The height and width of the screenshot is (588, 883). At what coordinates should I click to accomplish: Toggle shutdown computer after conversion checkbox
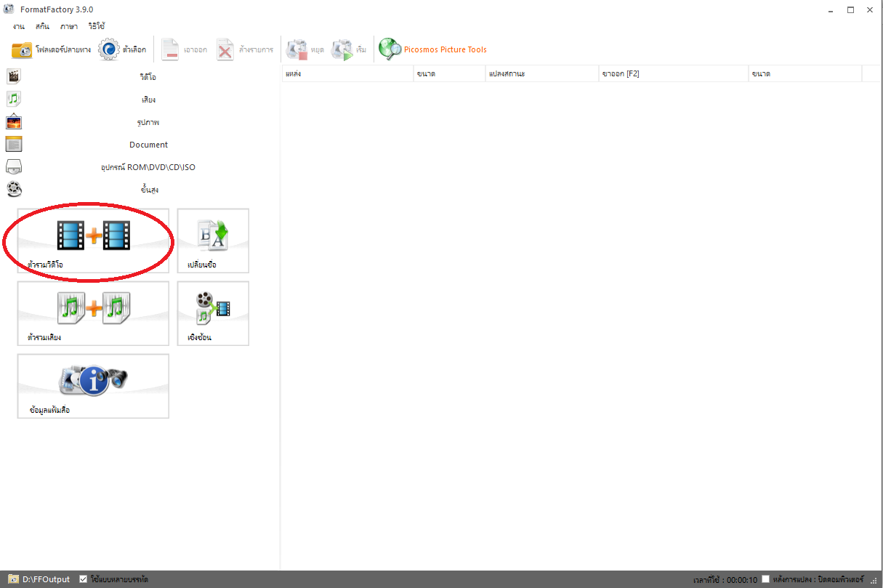click(765, 579)
